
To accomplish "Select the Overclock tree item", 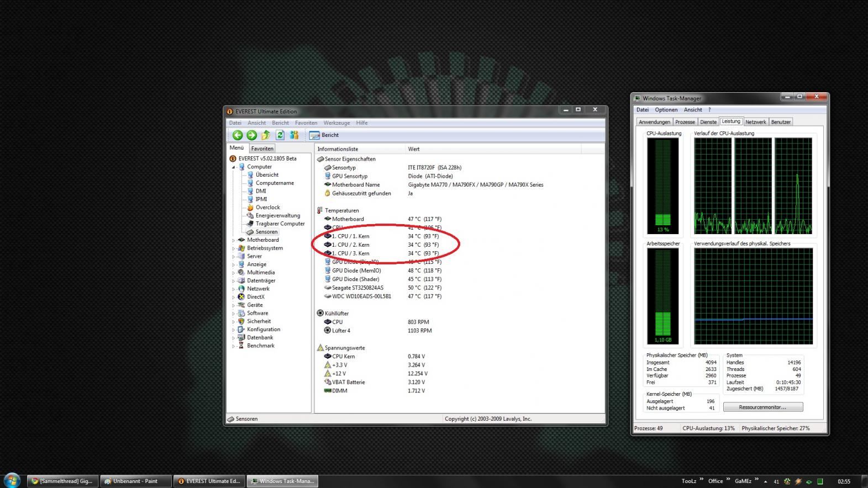I will [x=267, y=208].
